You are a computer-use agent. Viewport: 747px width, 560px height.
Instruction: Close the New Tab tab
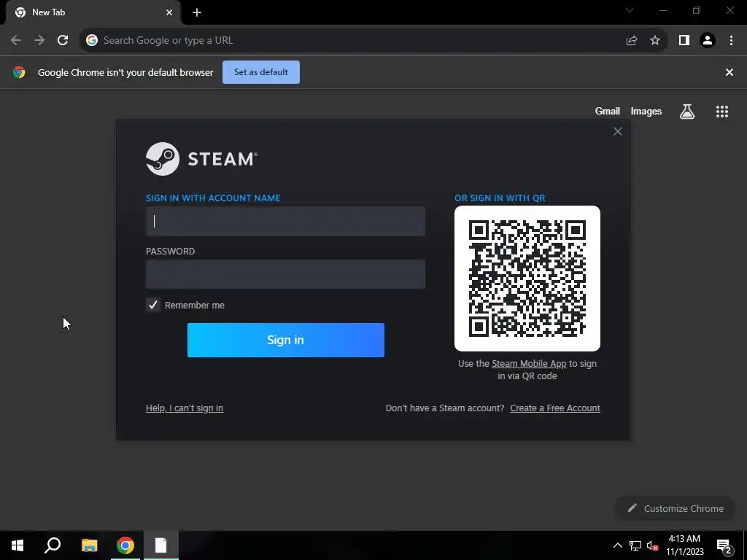[169, 12]
